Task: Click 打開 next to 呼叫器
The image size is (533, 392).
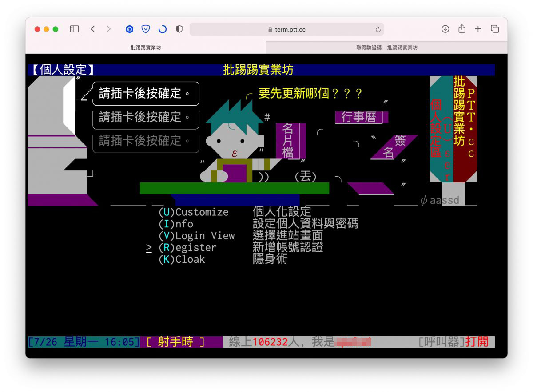Action: click(477, 342)
